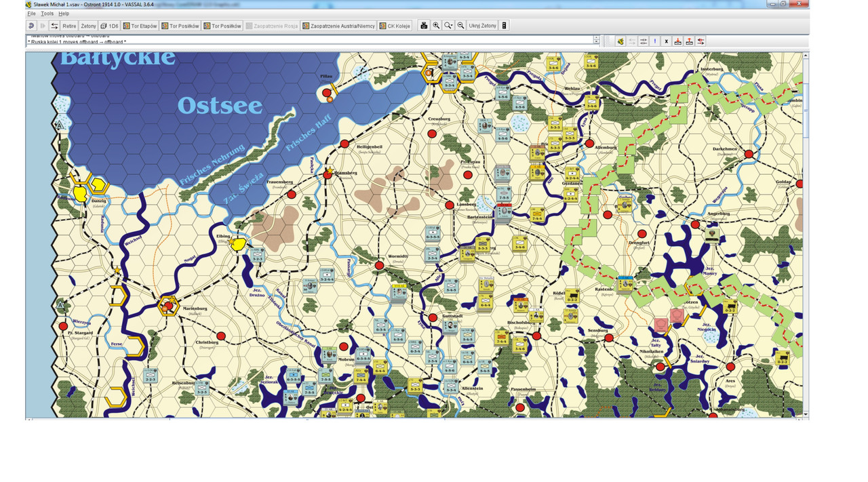Viewport: 868px width, 482px height.
Task: Click the Retire button
Action: pos(69,26)
